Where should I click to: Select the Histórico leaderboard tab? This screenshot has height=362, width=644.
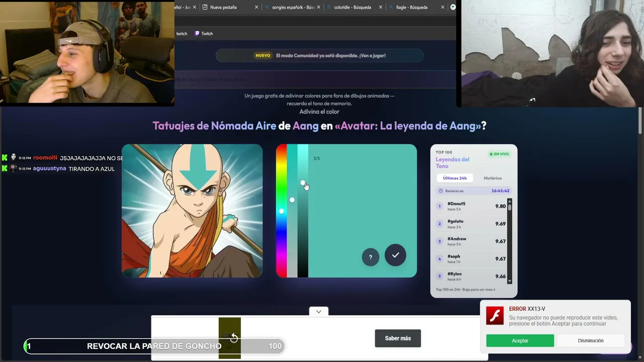point(493,178)
